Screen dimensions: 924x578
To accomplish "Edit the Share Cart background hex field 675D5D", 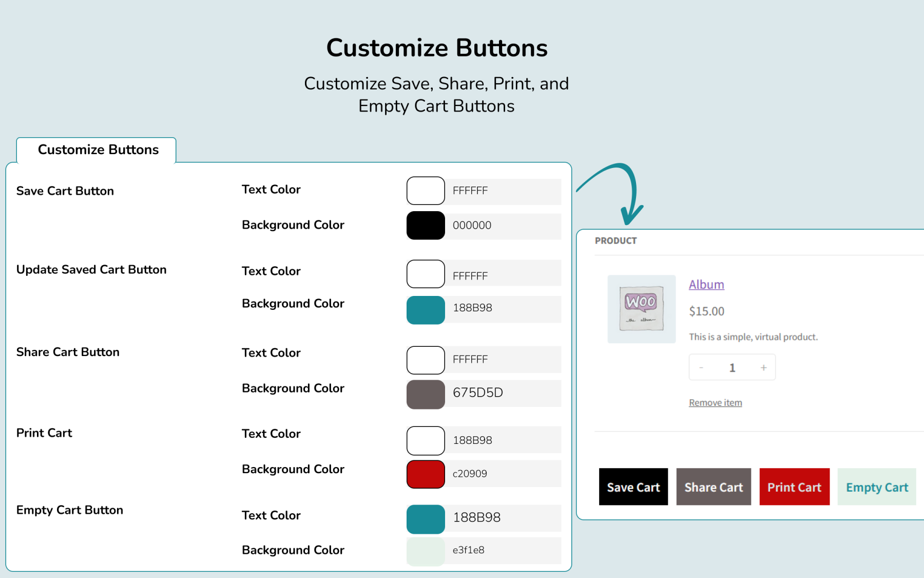I will pos(503,393).
